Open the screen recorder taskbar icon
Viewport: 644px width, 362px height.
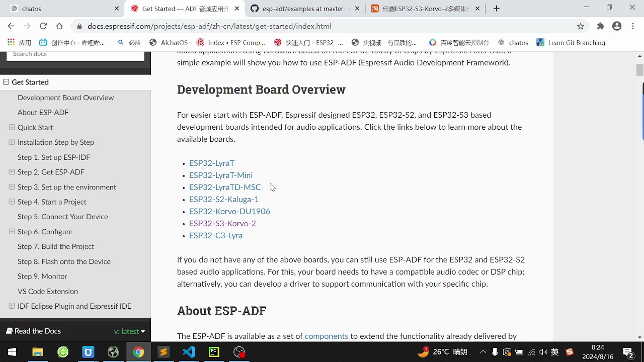coord(239,352)
